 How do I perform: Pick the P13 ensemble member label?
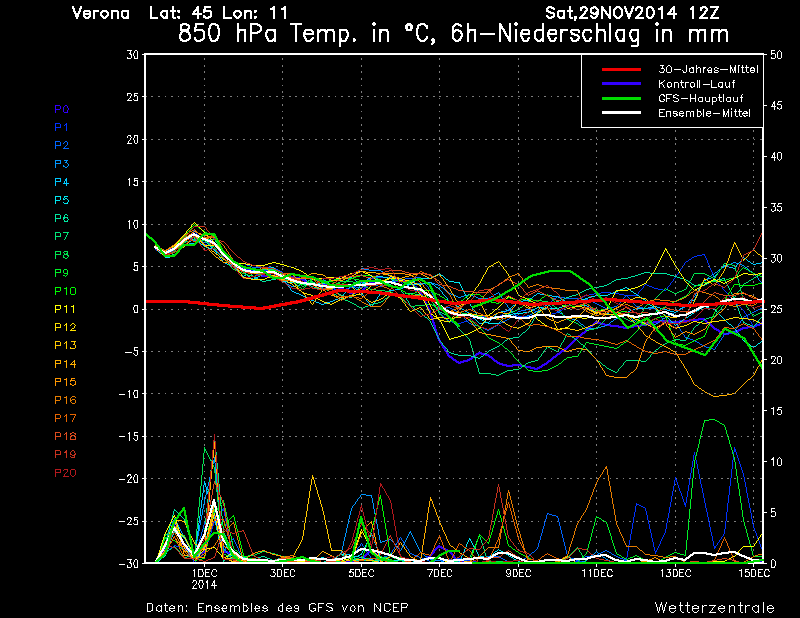[63, 345]
